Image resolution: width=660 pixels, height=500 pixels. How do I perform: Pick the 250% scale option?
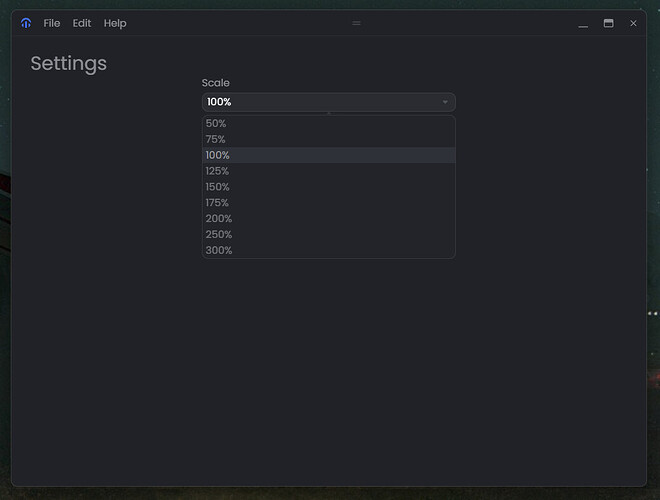coord(219,235)
